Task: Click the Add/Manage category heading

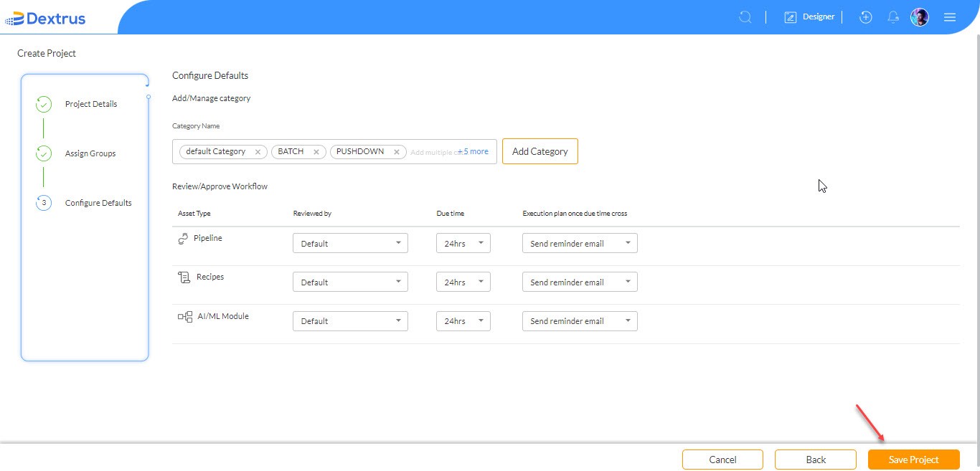Action: tap(212, 98)
